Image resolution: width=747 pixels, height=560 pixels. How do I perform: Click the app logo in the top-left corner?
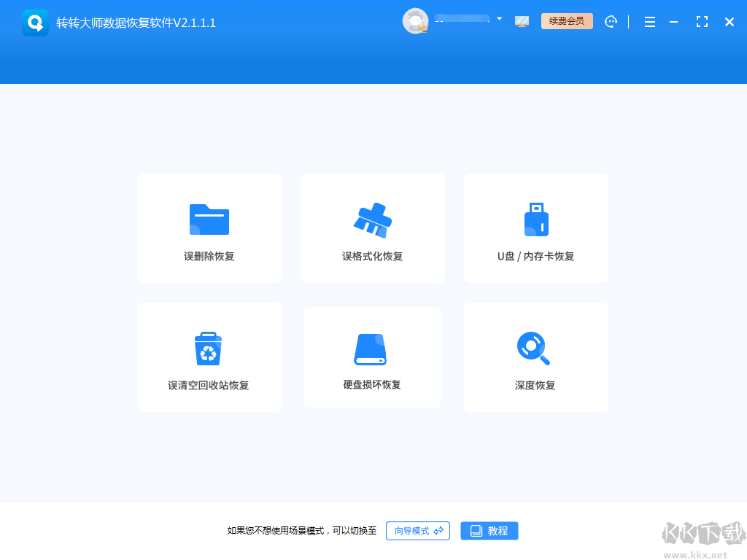click(35, 21)
